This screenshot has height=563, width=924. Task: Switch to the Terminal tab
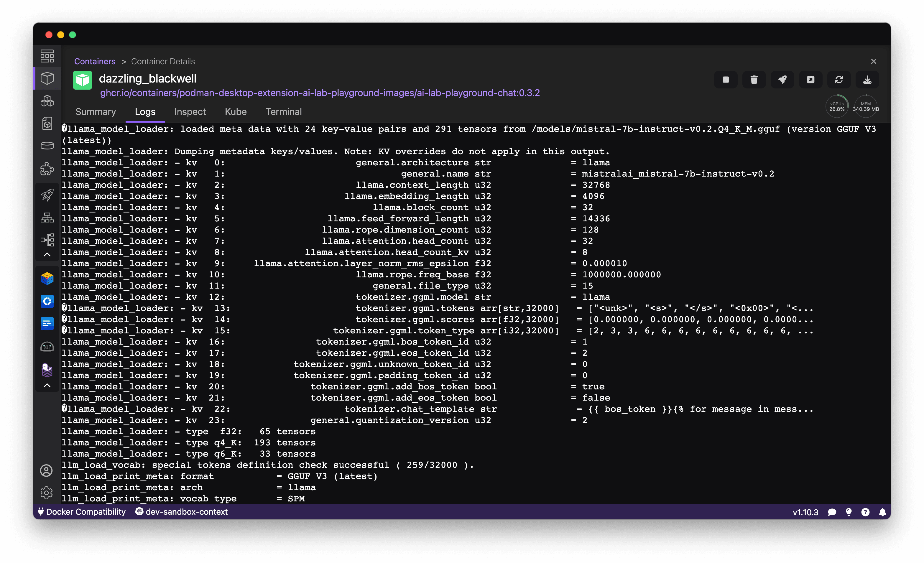tap(284, 112)
